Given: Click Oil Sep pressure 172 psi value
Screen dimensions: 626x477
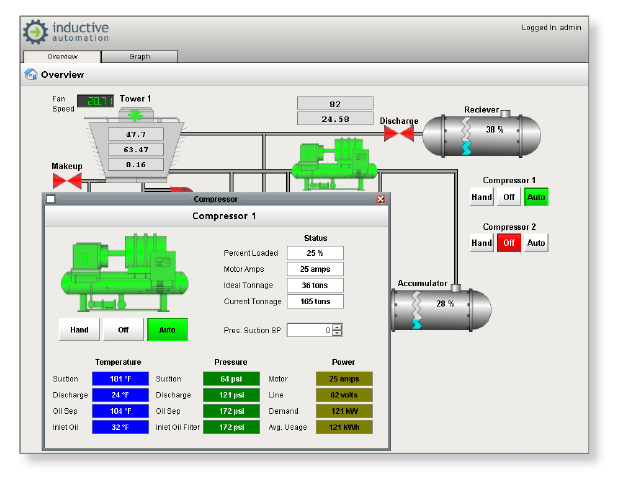Looking at the screenshot, I should click(231, 411).
